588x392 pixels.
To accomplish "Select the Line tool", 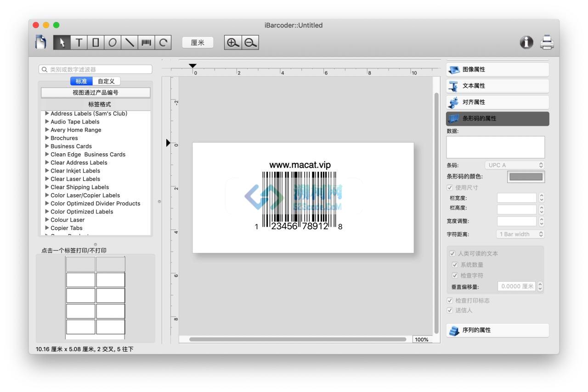I will [130, 43].
